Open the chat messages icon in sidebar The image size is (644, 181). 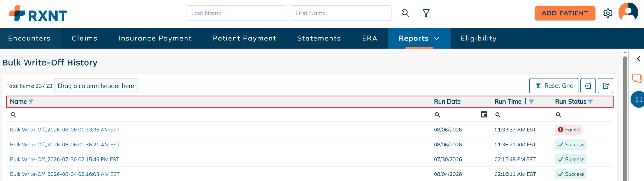637,78
